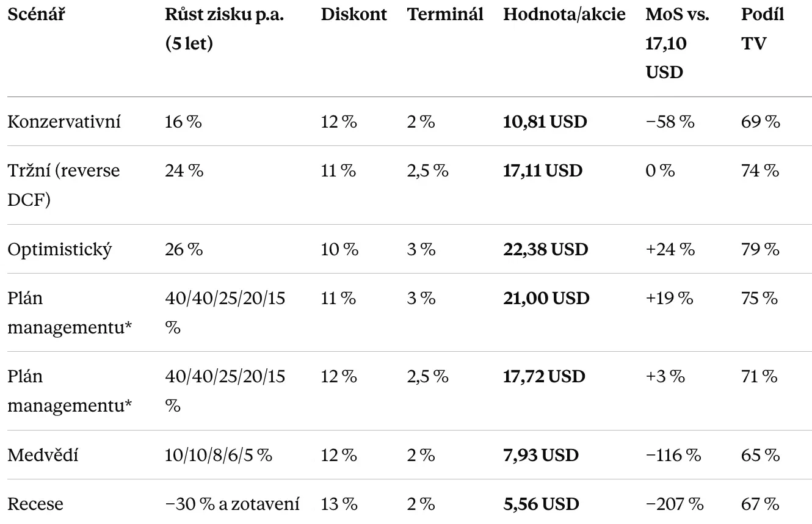Select the Optimistický scenario label

pyautogui.click(x=60, y=249)
